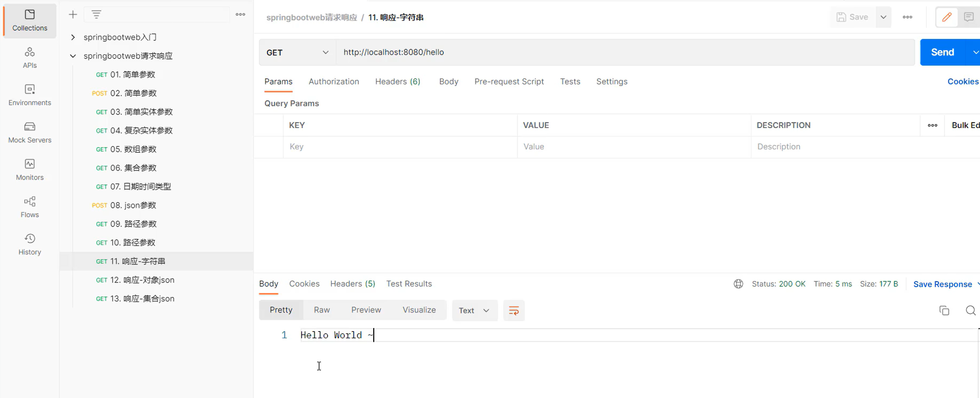Switch to the response Cookies tab

(x=304, y=284)
